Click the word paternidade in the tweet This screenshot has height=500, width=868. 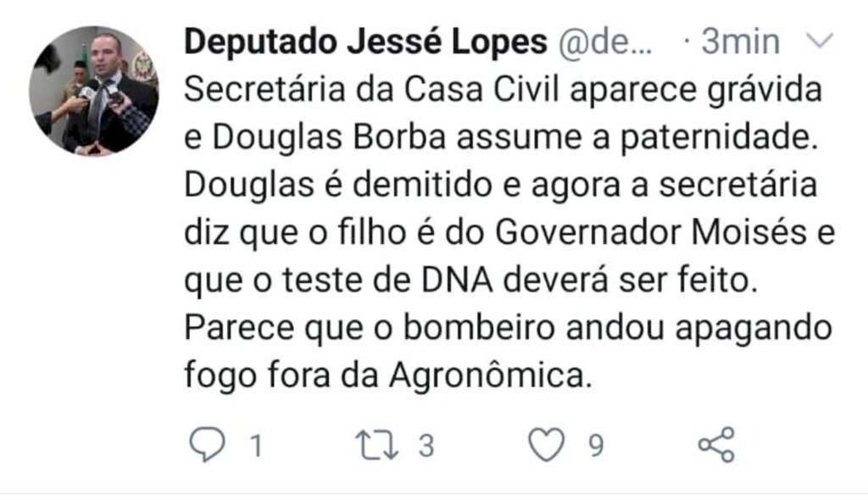(x=719, y=138)
